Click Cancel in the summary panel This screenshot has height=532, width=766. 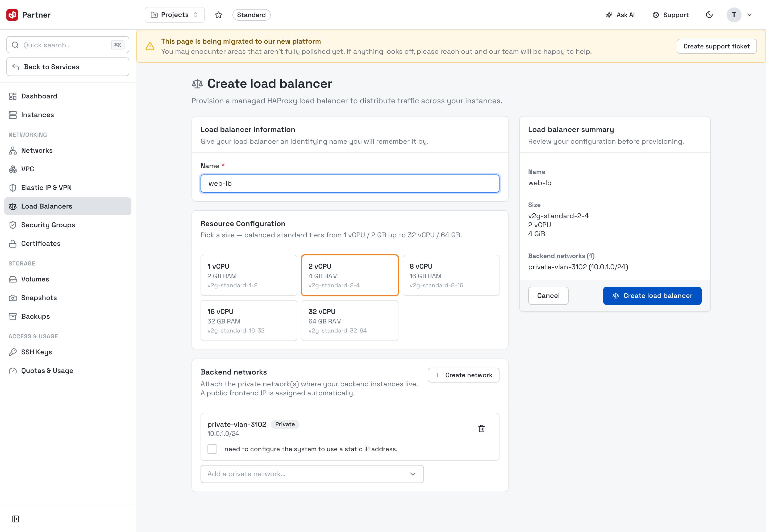click(x=548, y=296)
